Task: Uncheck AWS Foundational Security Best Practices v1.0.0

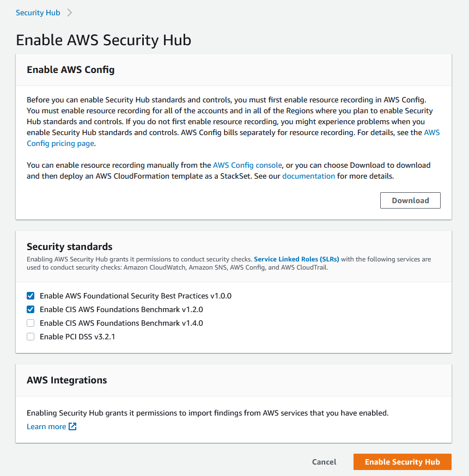Action: [x=31, y=296]
